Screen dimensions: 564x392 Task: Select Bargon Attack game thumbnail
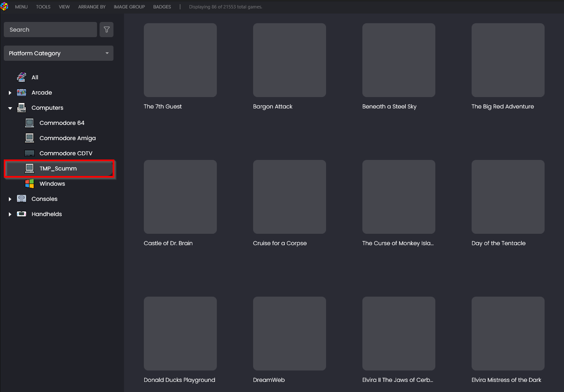(x=289, y=60)
